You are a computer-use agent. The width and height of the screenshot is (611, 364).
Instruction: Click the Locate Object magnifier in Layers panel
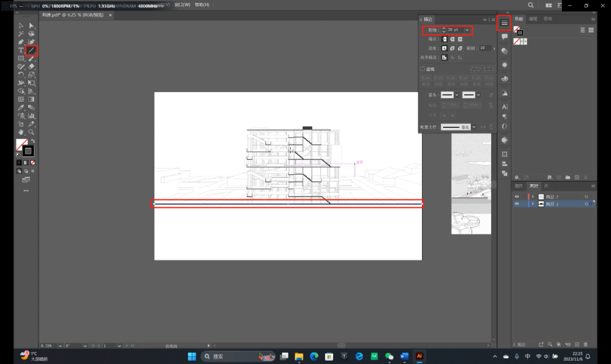click(550, 345)
